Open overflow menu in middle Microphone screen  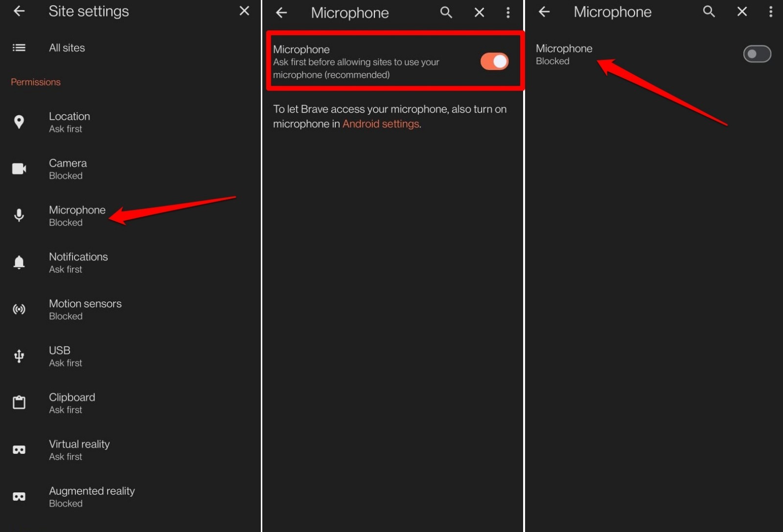508,12
